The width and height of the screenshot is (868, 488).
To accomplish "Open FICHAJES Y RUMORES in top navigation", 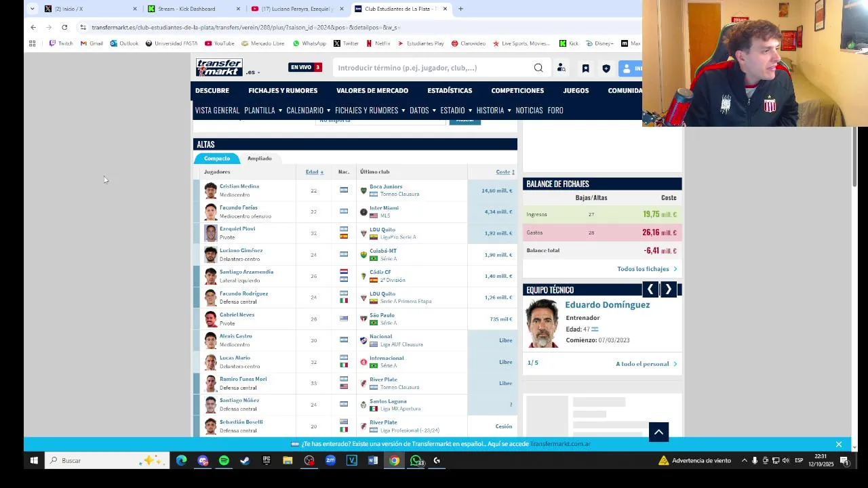I will pos(283,90).
